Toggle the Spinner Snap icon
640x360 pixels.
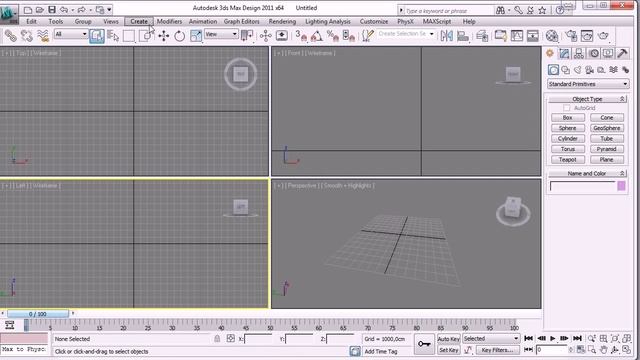(x=349, y=36)
